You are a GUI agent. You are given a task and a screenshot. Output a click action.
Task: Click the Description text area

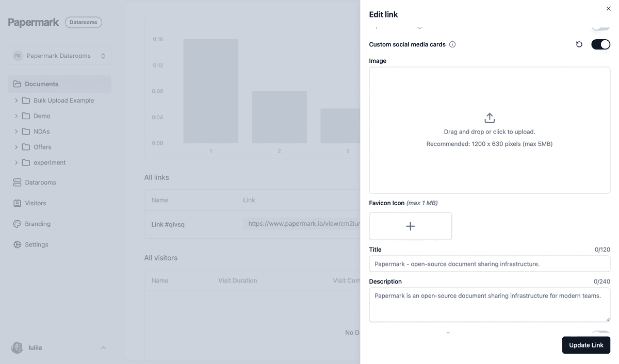pos(490,305)
